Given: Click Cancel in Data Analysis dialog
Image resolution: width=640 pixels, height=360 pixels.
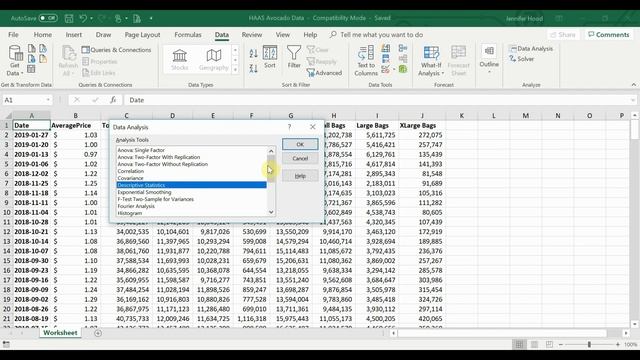Looking at the screenshot, I should (x=300, y=158).
